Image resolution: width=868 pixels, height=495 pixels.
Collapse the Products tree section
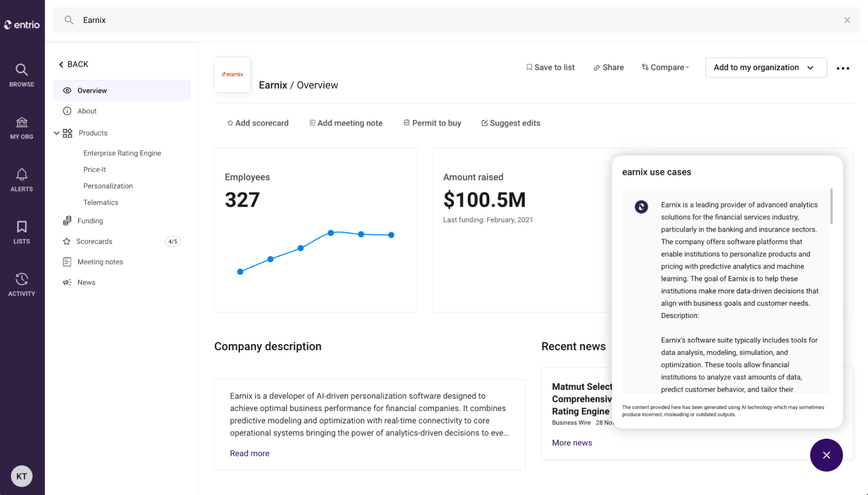point(56,133)
